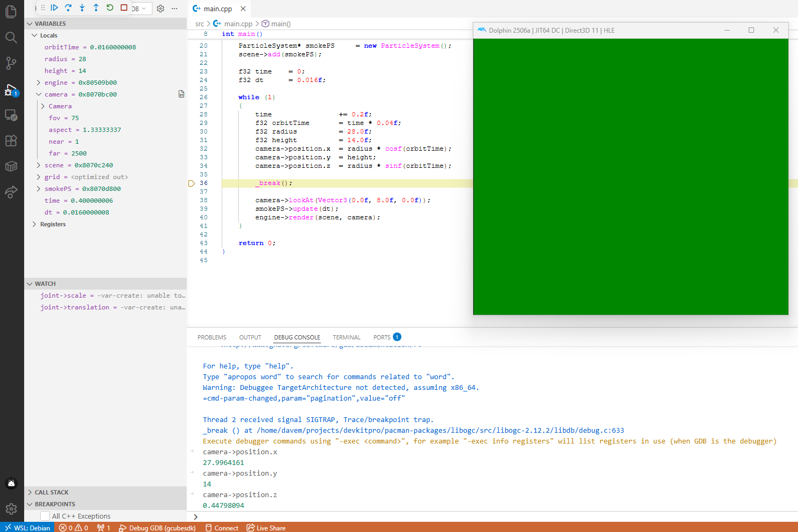Screen dimensions: 798x532
Task: Select the time = 0.400000006 variable row
Action: (105, 201)
